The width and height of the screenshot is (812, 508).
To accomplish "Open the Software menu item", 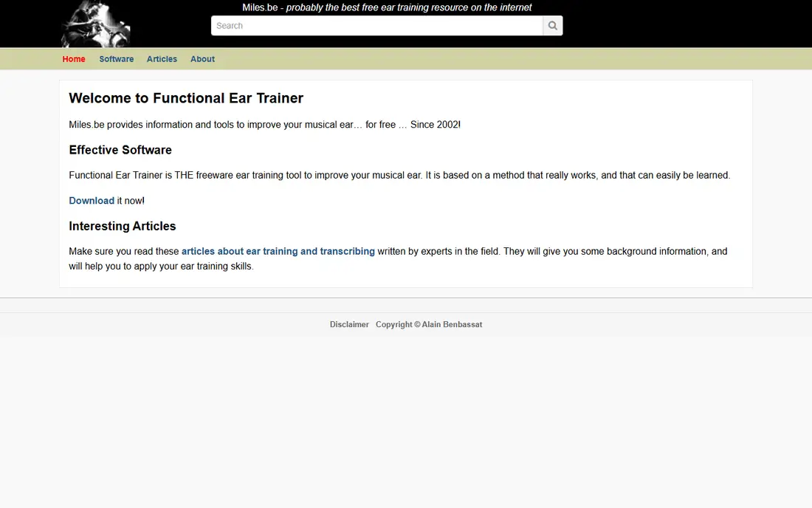I will [x=117, y=59].
